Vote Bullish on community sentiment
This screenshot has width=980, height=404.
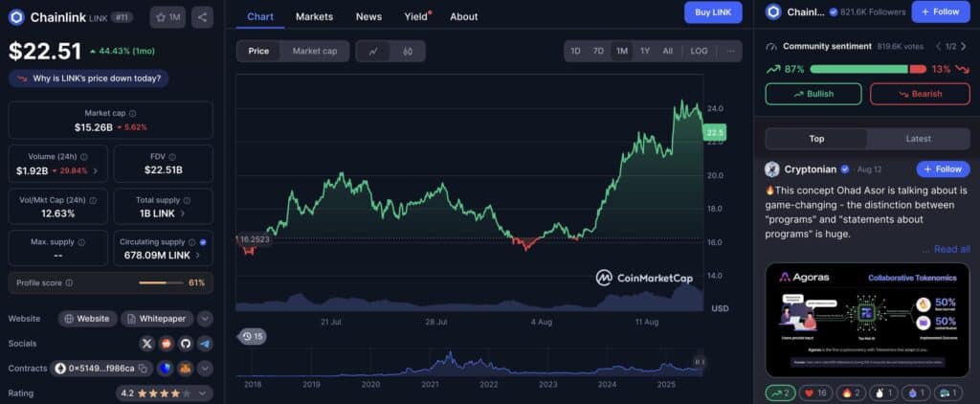pyautogui.click(x=813, y=94)
